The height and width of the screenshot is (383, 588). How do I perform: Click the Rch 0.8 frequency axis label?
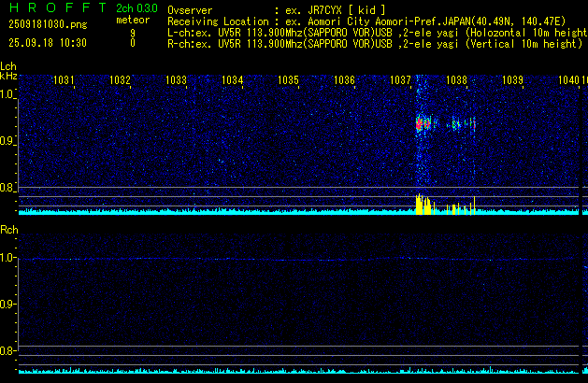8,351
